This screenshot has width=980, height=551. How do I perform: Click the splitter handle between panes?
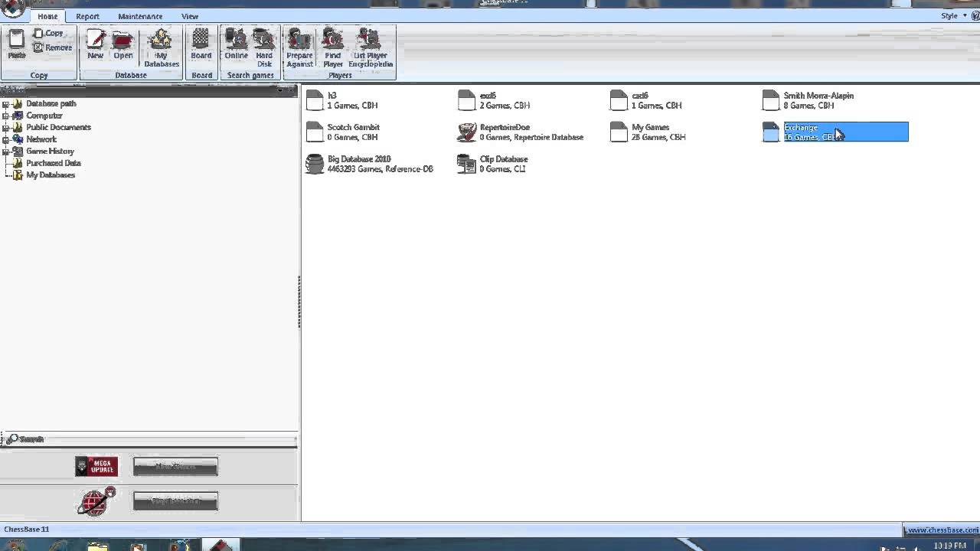(299, 302)
